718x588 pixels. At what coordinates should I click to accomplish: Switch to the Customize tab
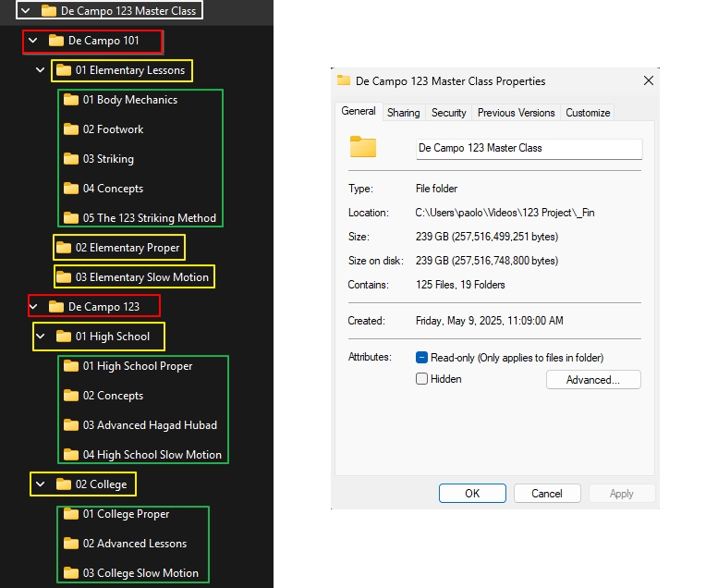click(588, 113)
